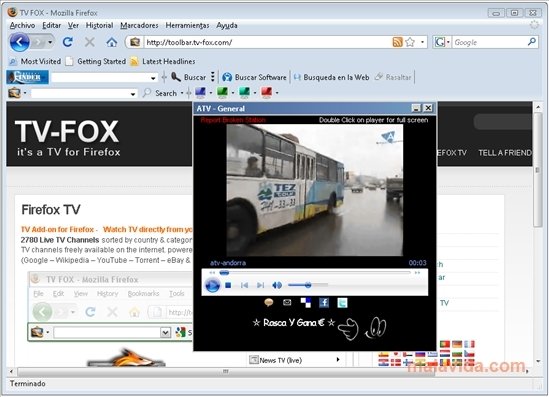
Task: Click the ATV video display area
Action: point(315,190)
